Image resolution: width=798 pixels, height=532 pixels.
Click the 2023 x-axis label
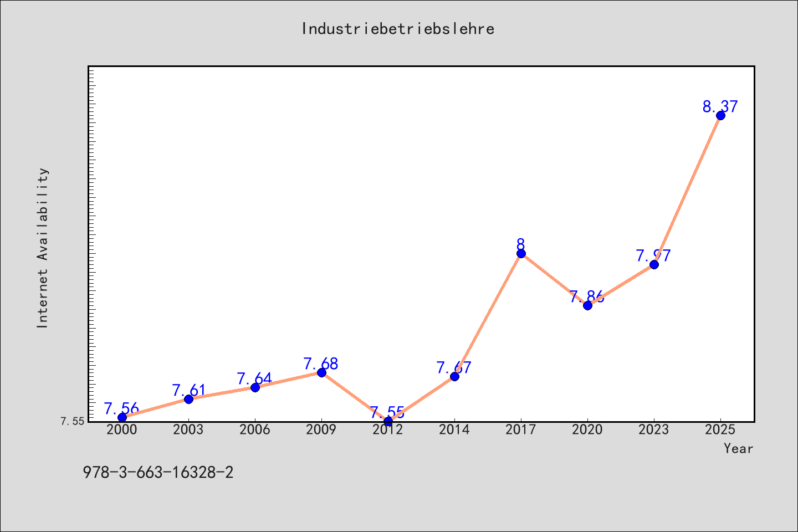tap(654, 429)
